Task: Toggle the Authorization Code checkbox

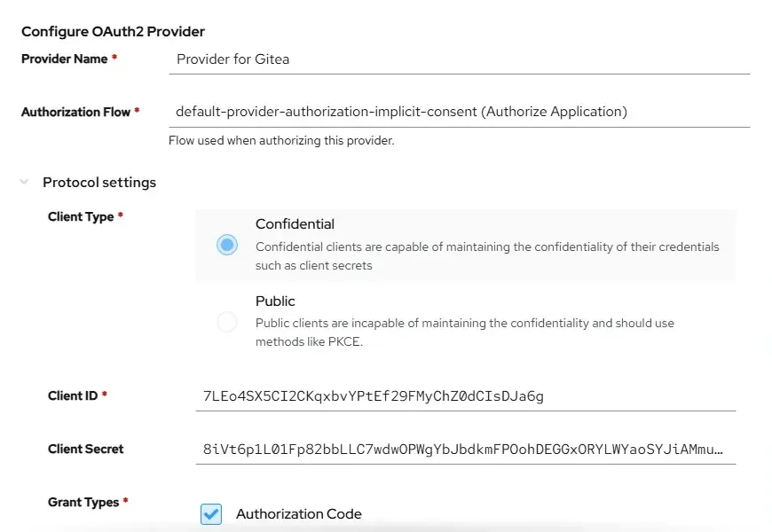Action: [211, 513]
